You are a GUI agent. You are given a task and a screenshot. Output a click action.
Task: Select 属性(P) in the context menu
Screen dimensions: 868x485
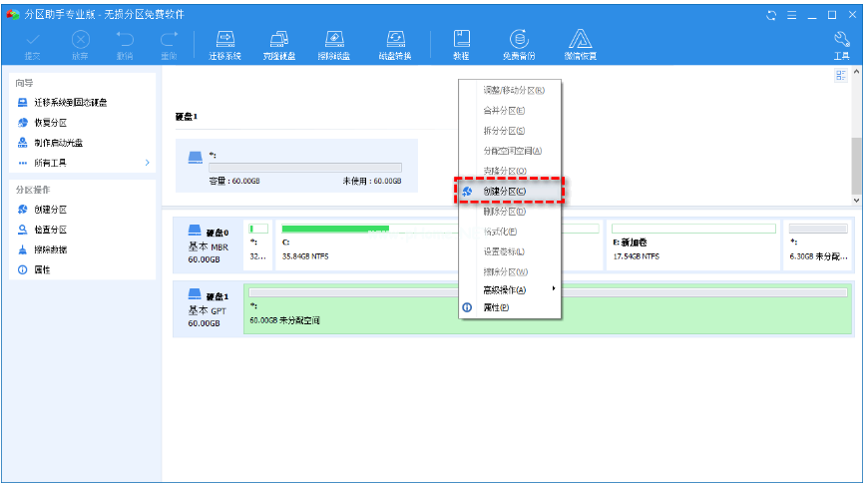point(496,308)
